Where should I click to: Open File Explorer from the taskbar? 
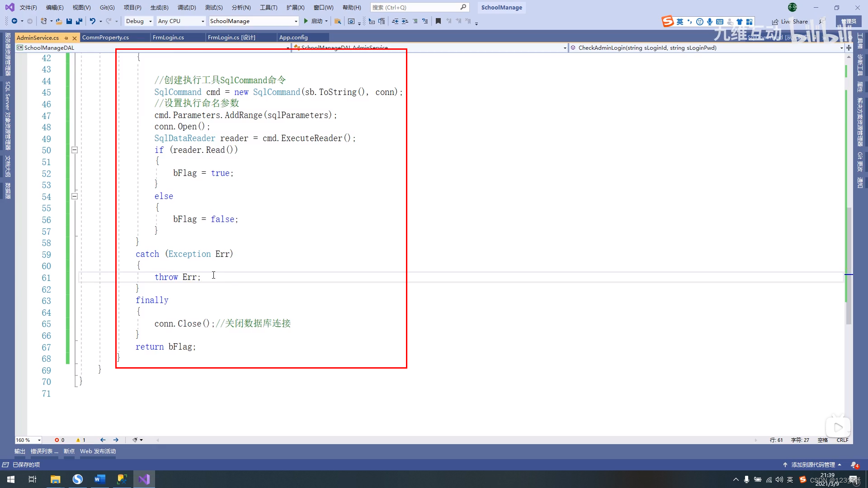click(56, 479)
